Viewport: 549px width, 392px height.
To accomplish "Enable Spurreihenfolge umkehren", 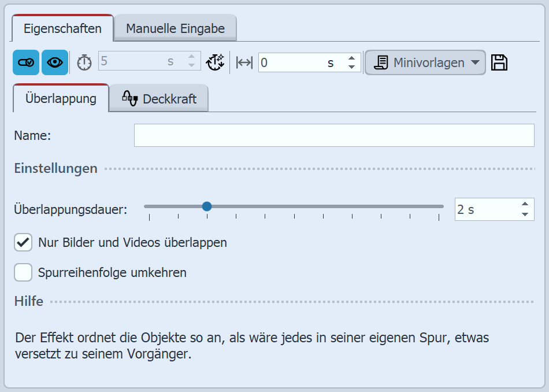I will click(x=23, y=272).
